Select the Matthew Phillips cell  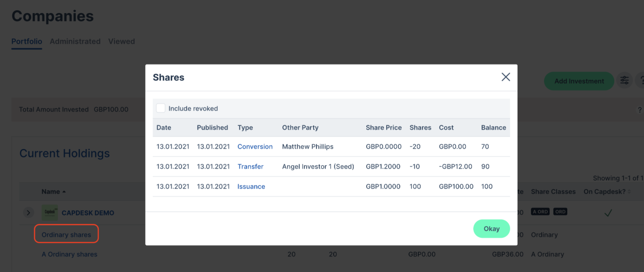pos(308,147)
